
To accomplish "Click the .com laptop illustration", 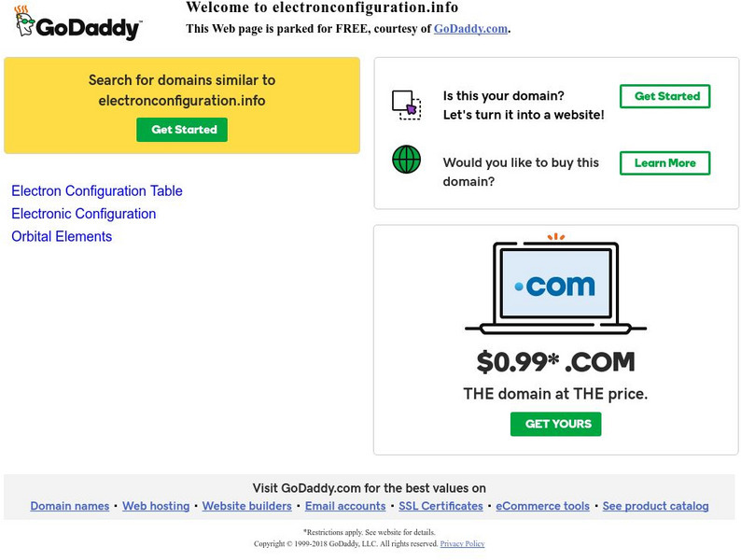I will pos(555,285).
